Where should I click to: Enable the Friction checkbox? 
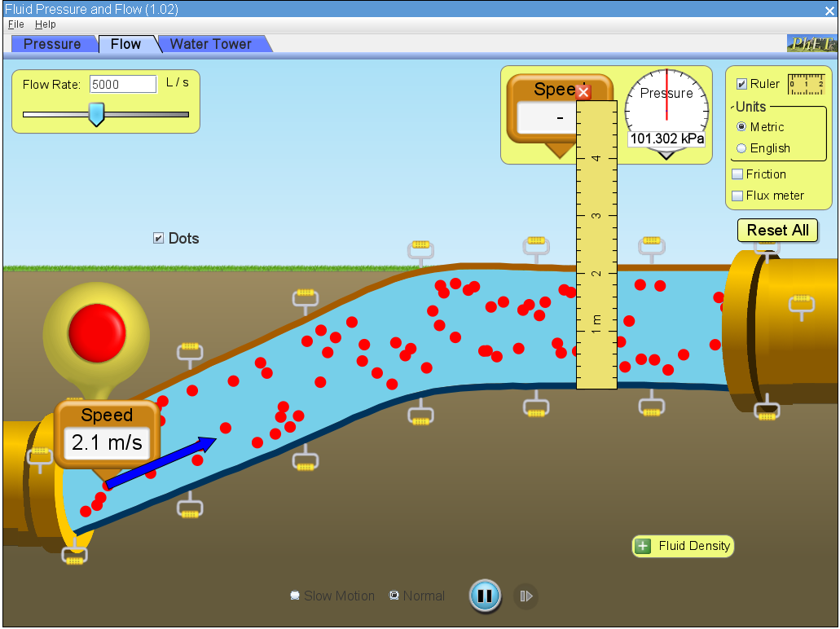click(x=737, y=174)
